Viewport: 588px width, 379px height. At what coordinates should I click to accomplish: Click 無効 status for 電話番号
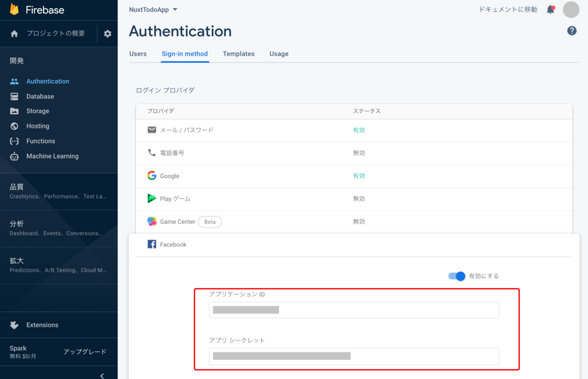(359, 153)
